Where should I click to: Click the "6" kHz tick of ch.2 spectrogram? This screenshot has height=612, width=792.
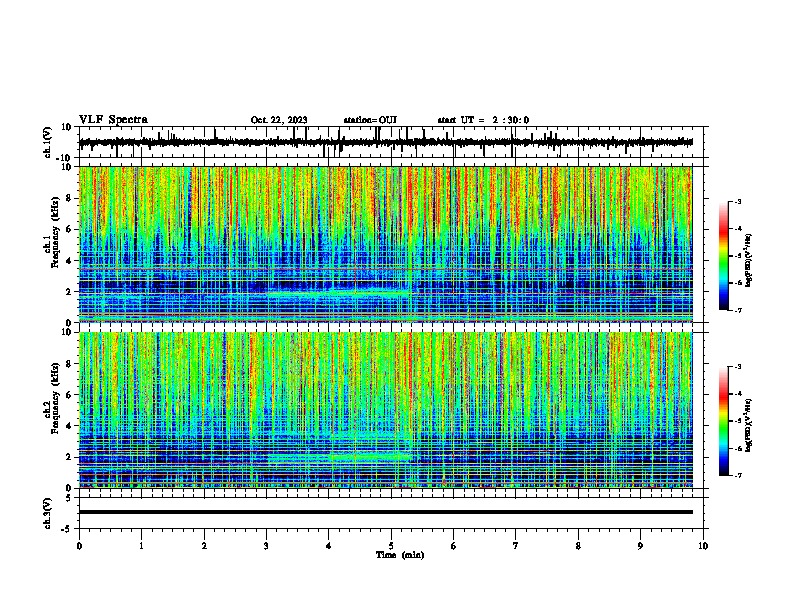69,395
